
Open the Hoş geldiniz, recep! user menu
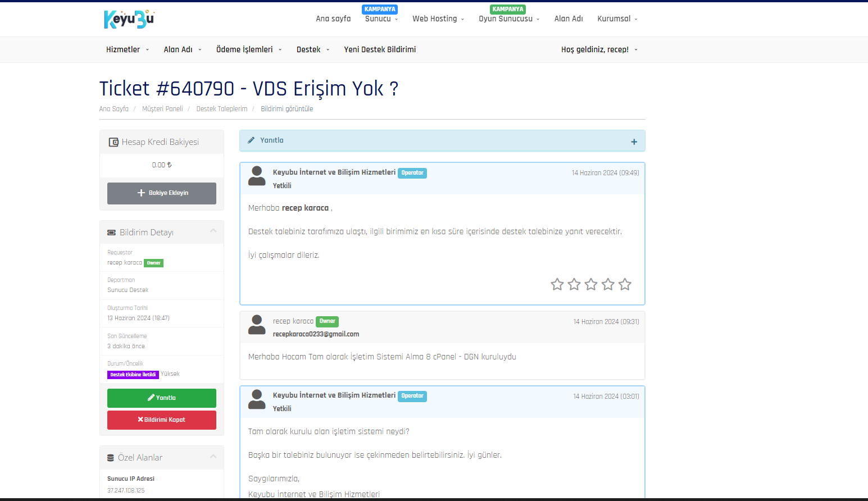pyautogui.click(x=599, y=49)
